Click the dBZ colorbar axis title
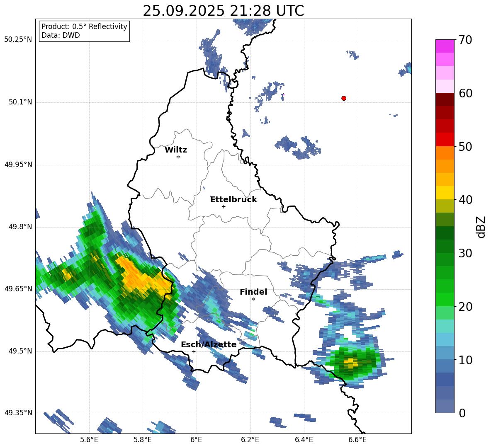 [x=481, y=227]
